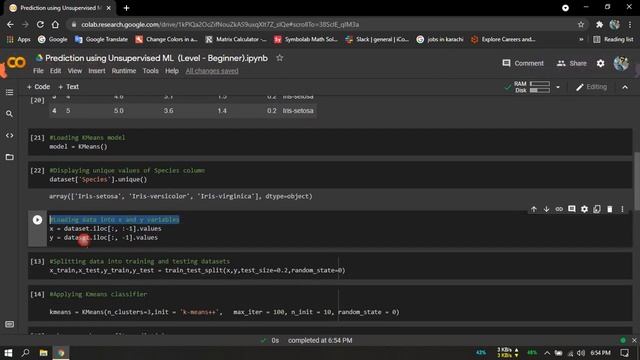Collapse the Colab header with the chevron
640x360 pixels.
pos(625,87)
